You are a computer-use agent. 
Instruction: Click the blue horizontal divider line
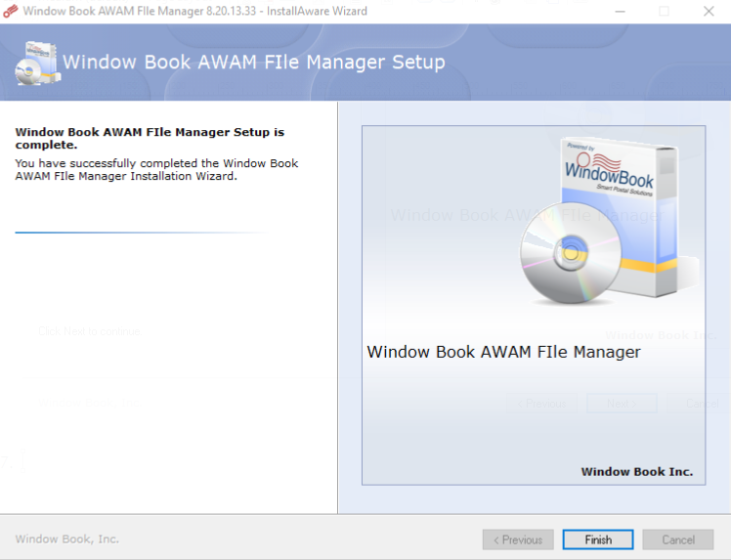[x=141, y=233]
